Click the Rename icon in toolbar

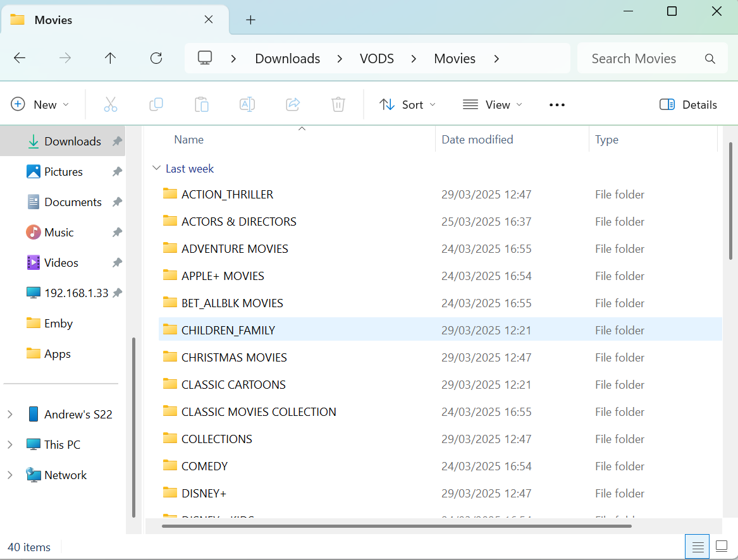pos(247,105)
